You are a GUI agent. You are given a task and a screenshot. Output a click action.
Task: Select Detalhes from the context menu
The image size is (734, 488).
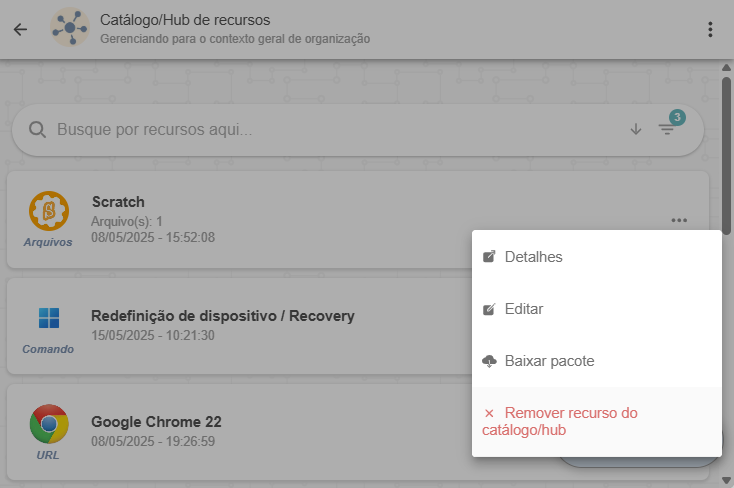point(533,257)
